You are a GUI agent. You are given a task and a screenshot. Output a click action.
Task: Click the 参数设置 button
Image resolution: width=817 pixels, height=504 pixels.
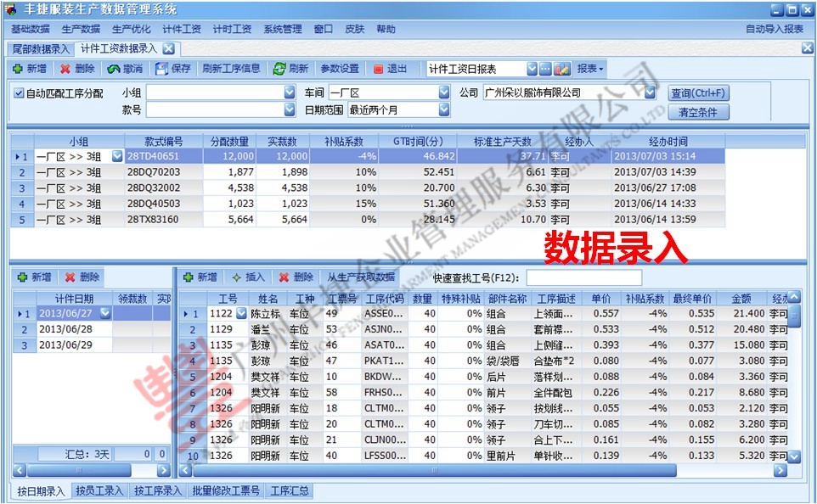tap(340, 69)
